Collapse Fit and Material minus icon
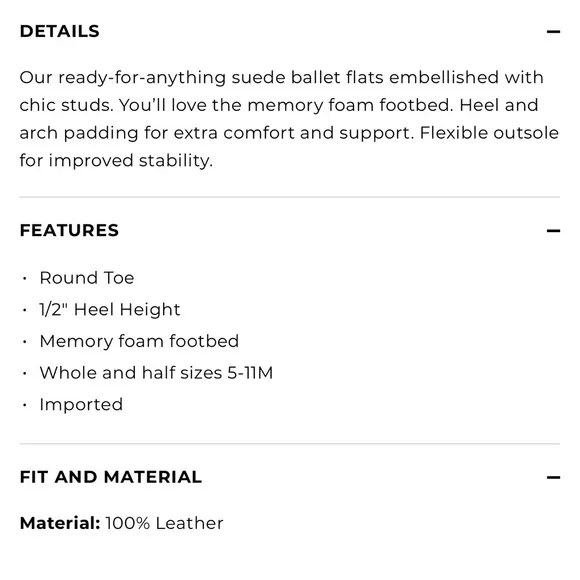Image resolution: width=580 pixels, height=580 pixels. click(x=553, y=478)
